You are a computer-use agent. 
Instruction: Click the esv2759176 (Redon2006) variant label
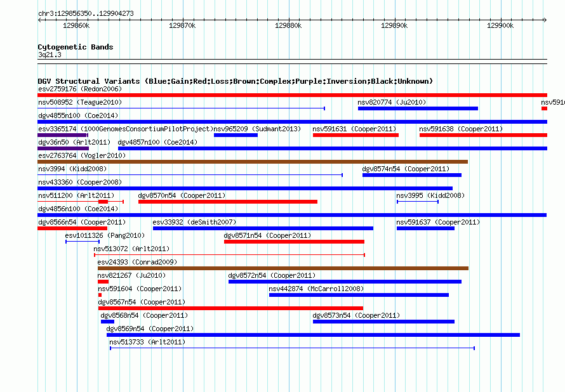click(x=80, y=89)
